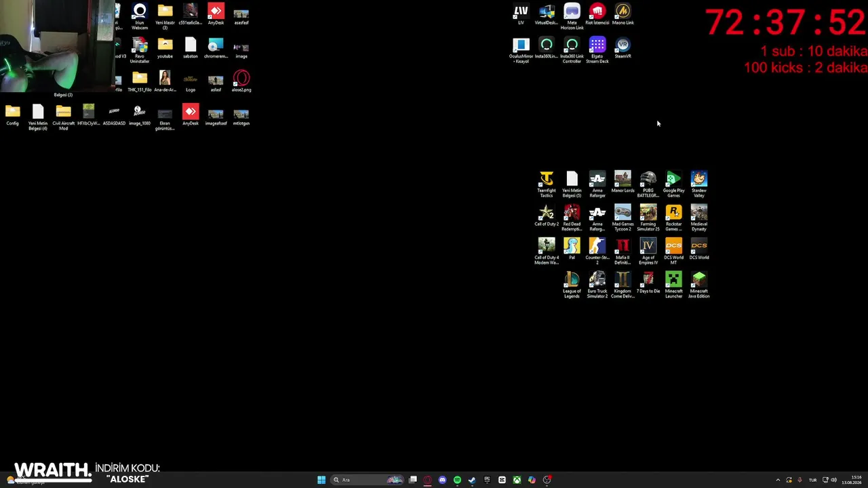The width and height of the screenshot is (868, 488).
Task: Open the Revo Uninstaller shortcut
Action: 140,50
